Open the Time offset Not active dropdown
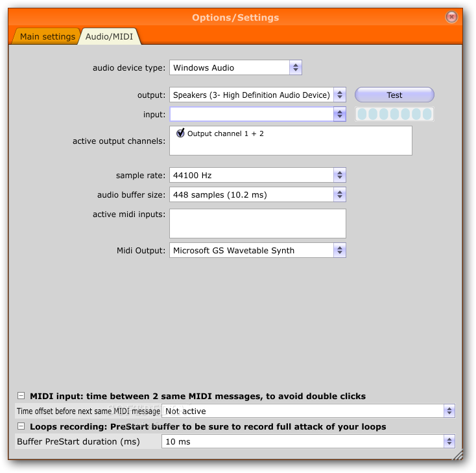Screen dimensions: 476x473 308,411
